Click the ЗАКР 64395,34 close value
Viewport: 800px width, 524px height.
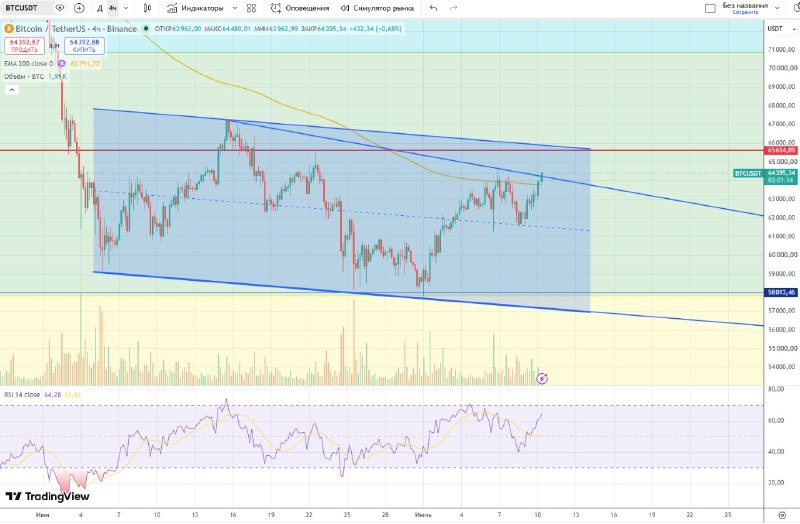coord(324,29)
